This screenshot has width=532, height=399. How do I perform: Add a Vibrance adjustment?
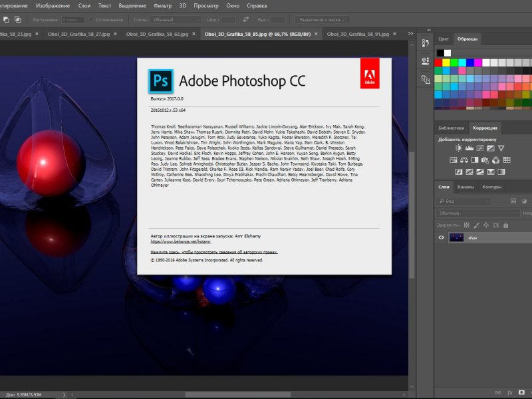501,148
